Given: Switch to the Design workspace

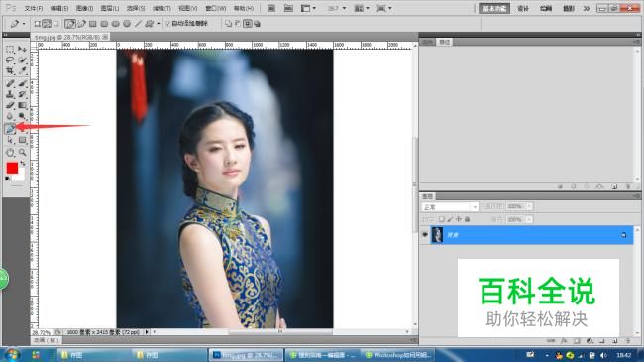Looking at the screenshot, I should coord(523,8).
